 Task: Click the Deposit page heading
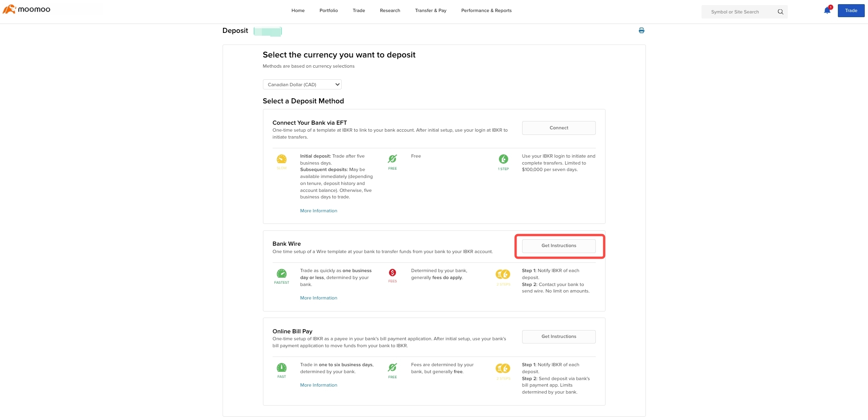[235, 31]
